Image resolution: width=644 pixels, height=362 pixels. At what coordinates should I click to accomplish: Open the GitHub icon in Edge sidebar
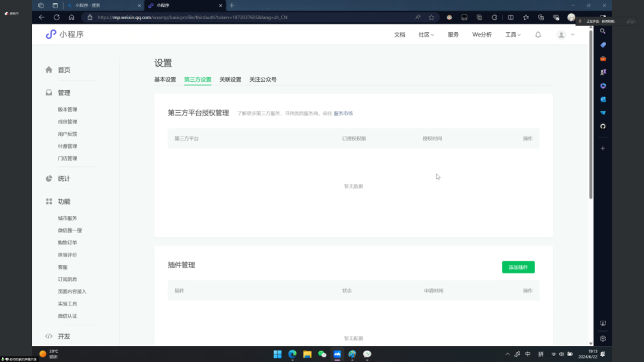pyautogui.click(x=603, y=126)
